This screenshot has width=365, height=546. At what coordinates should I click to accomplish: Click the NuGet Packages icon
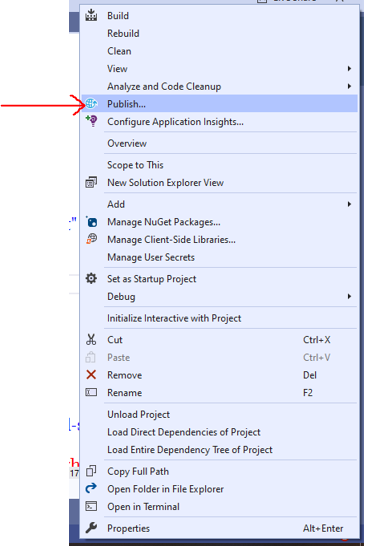(92, 222)
